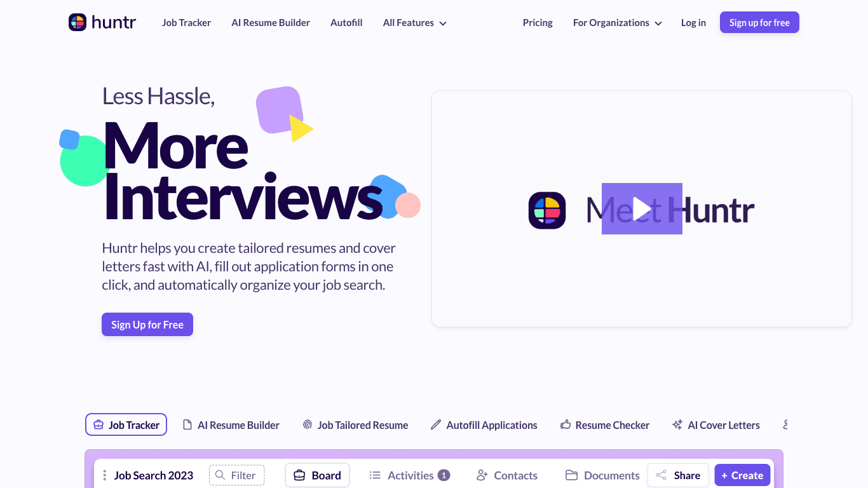
Task: Click the Huntr logo in video thumbnail
Action: pyautogui.click(x=547, y=210)
